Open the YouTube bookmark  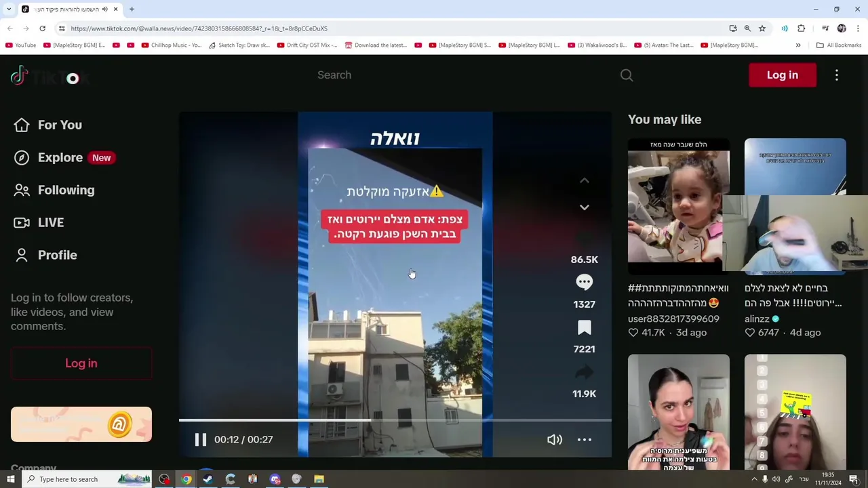(x=20, y=45)
